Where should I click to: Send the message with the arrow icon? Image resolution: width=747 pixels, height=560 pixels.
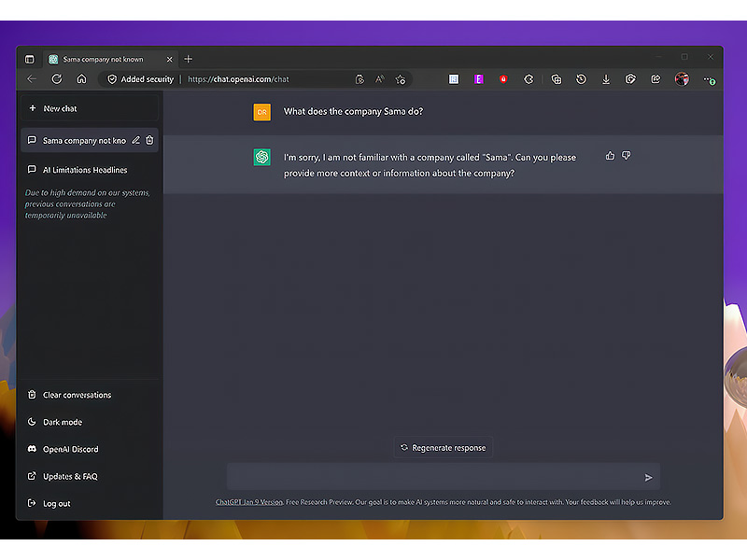point(648,477)
